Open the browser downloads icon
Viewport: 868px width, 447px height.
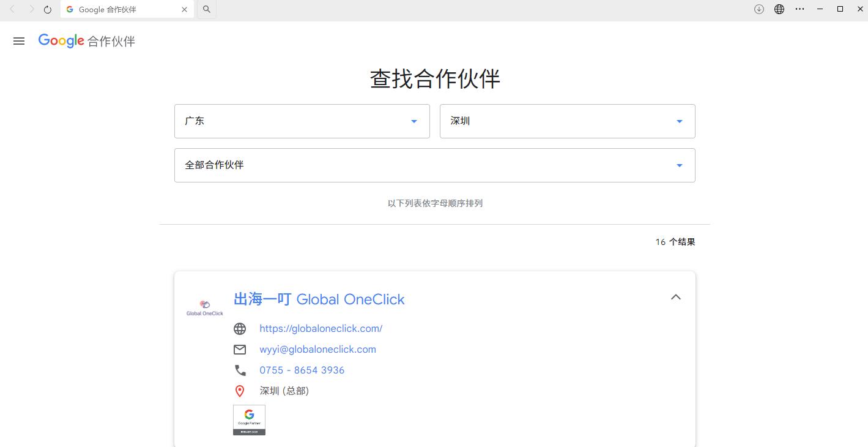759,9
